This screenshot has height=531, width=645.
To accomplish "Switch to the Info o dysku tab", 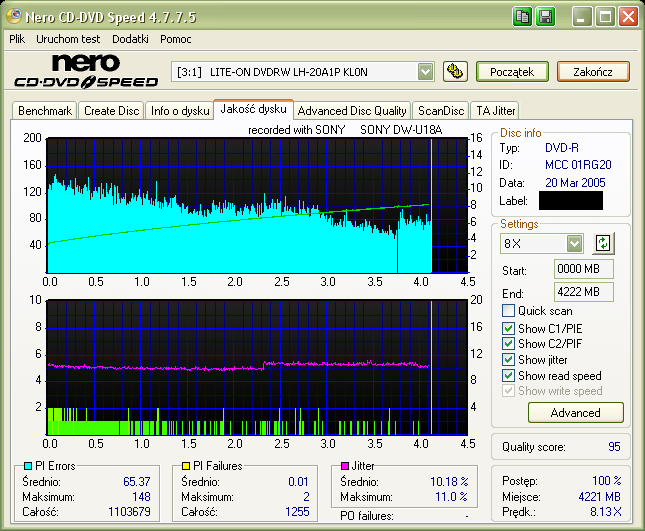I will tap(180, 111).
